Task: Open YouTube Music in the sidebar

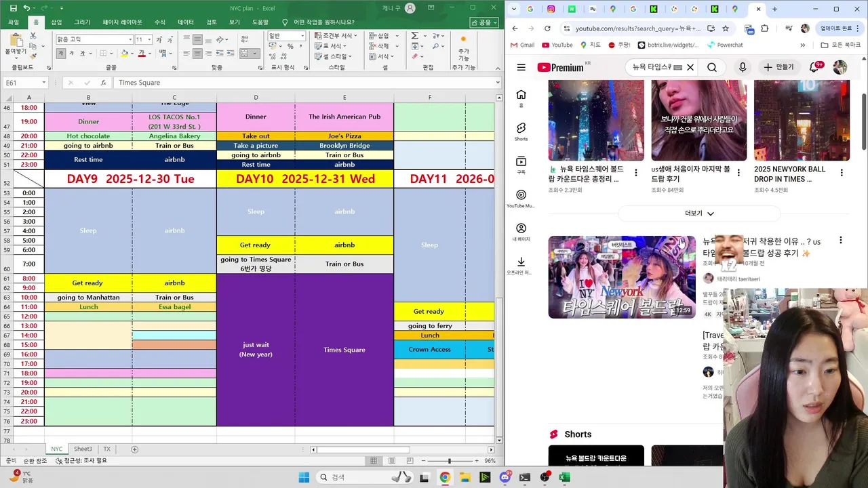Action: pos(521,199)
